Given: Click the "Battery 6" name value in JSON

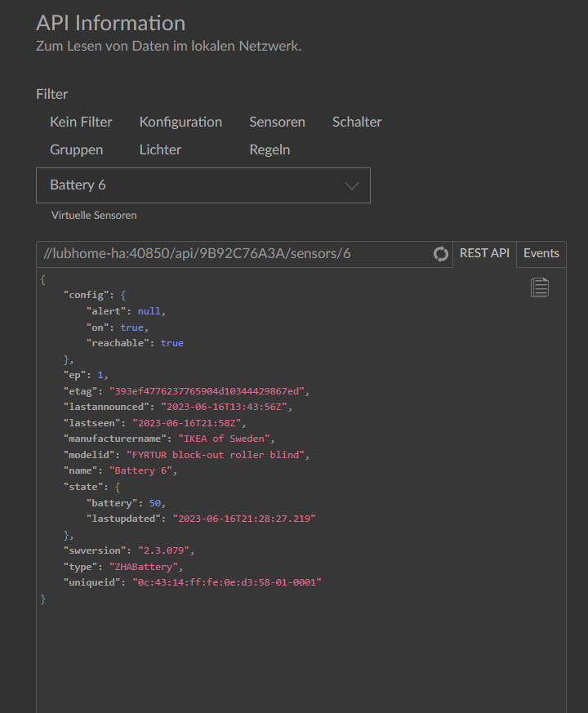Looking at the screenshot, I should tap(140, 470).
